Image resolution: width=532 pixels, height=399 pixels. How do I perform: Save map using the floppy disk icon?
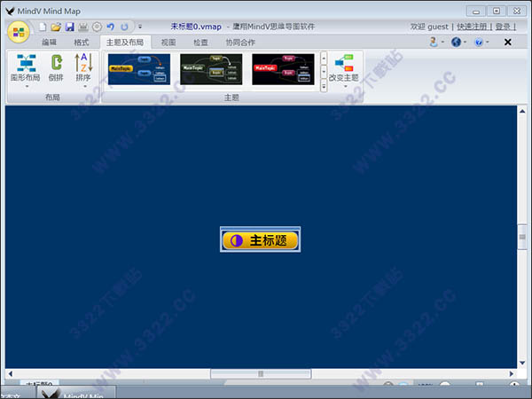point(70,27)
